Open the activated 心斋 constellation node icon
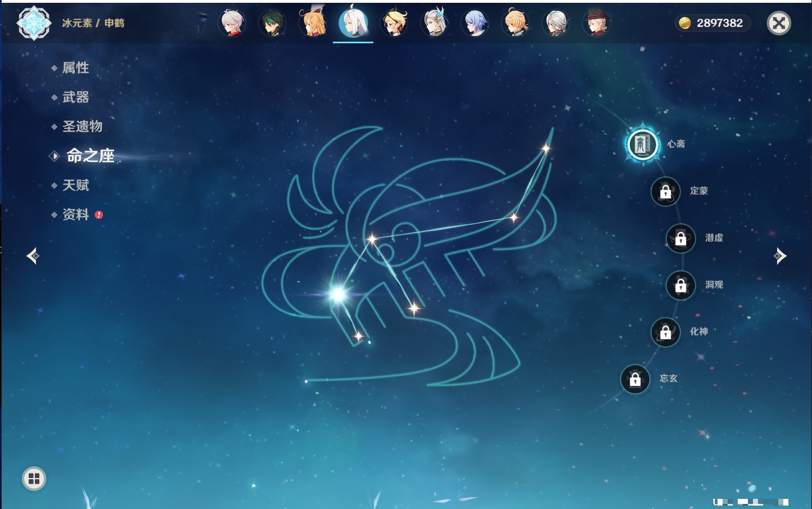Screen dimensions: 812x509 click(x=643, y=144)
